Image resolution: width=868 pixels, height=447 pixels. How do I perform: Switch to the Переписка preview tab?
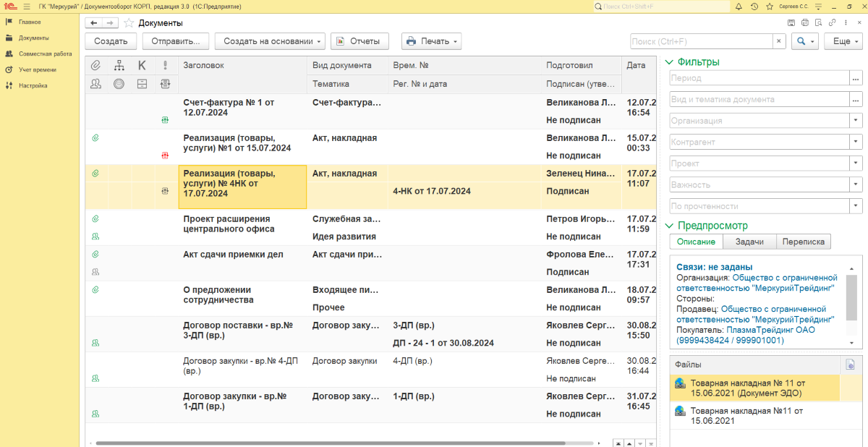[803, 242]
